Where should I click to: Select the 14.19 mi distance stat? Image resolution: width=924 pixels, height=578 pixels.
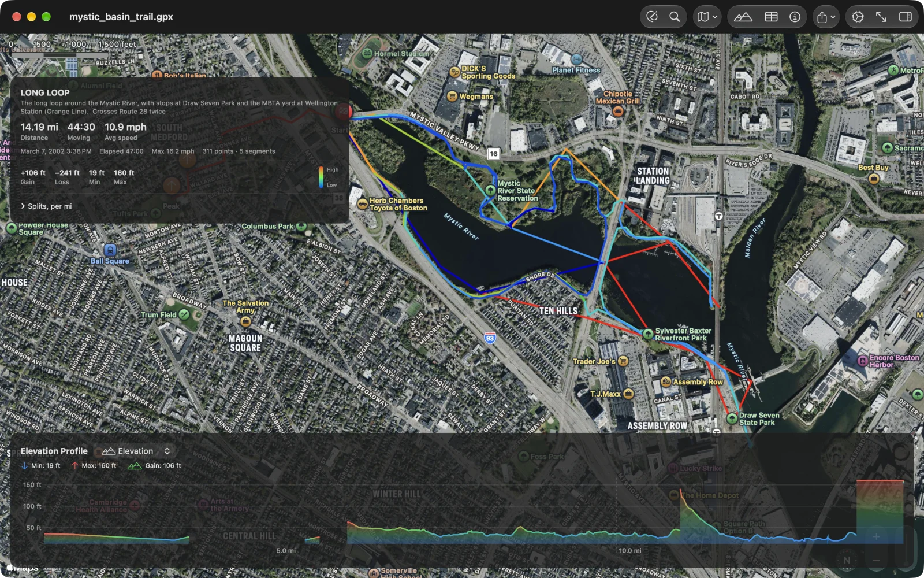39,131
